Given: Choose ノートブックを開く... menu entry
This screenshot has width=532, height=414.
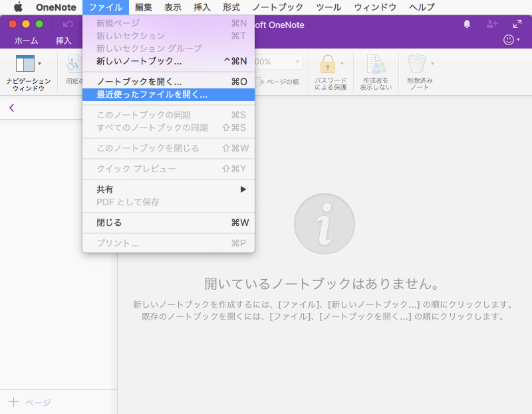Looking at the screenshot, I should point(169,82).
